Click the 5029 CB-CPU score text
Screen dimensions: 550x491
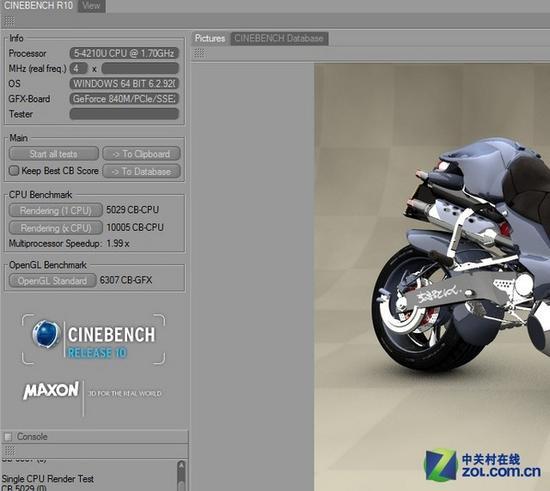132,210
